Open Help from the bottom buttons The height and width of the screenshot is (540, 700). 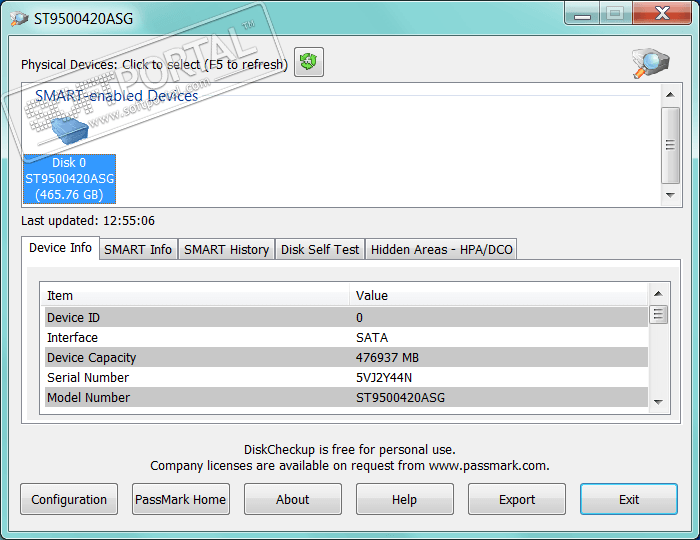coord(405,499)
